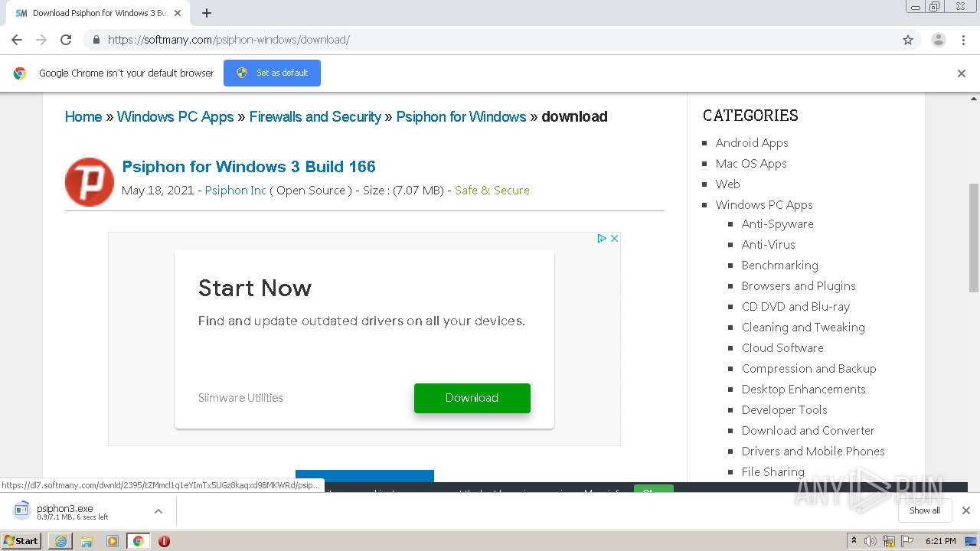Reload the current page
The width and height of the screenshot is (980, 551).
(x=66, y=40)
